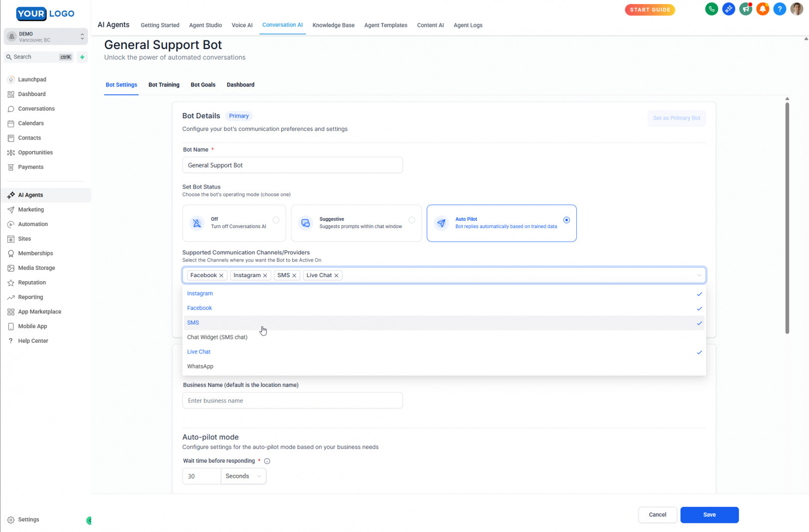The image size is (809, 532).
Task: Click the page vertical scrollbar
Action: 787,217
